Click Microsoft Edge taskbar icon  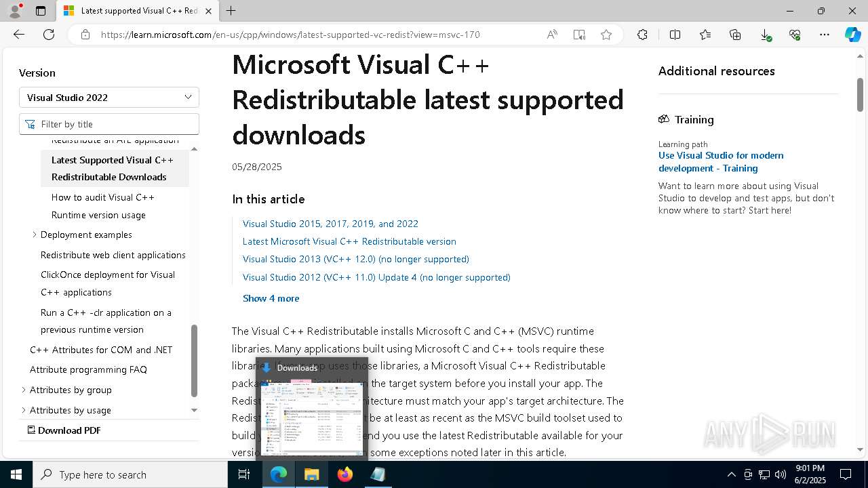pos(279,474)
